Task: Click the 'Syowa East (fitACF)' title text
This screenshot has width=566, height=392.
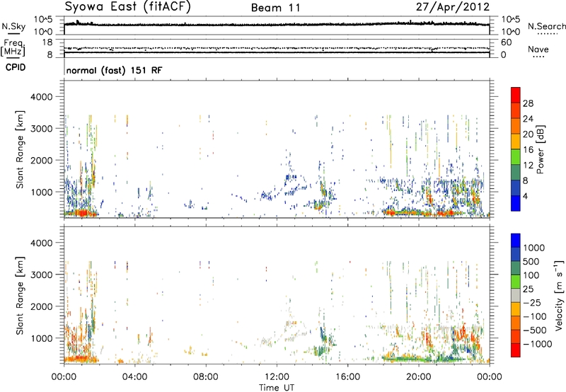Action: pyautogui.click(x=128, y=7)
